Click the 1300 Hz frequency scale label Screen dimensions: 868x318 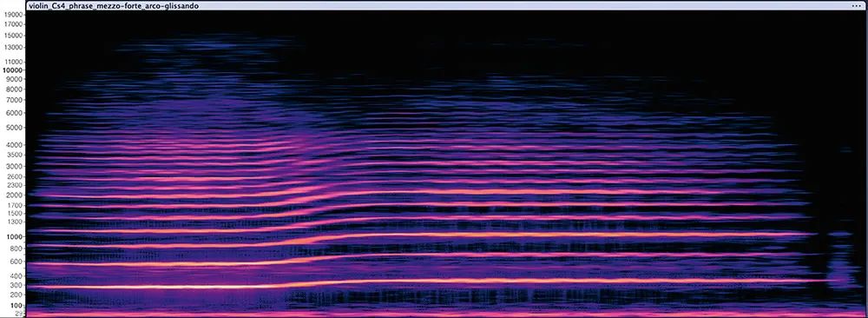tap(15, 222)
